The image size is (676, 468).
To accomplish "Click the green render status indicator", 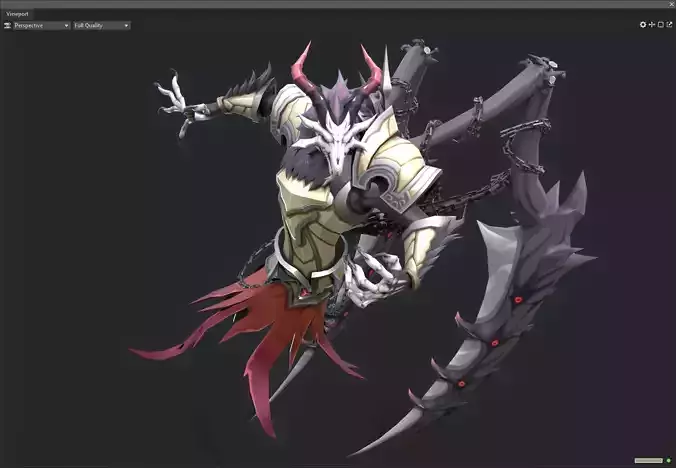I will pos(669,461).
